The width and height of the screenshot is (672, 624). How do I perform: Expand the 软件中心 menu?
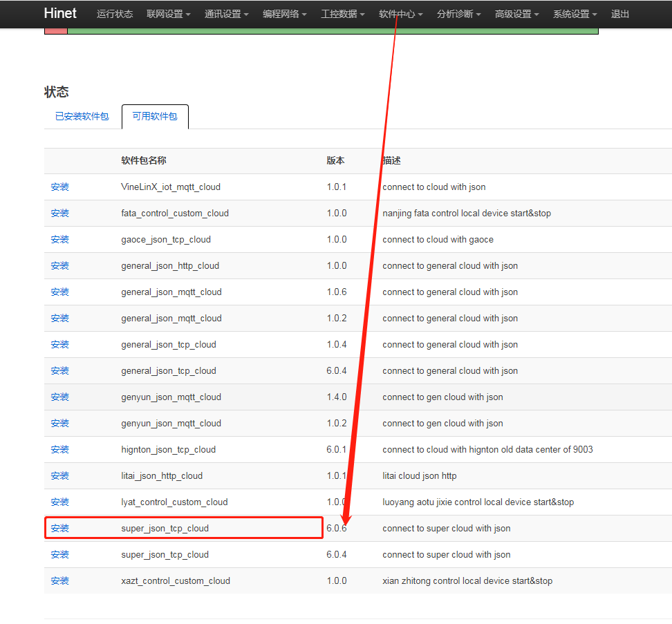(x=400, y=14)
